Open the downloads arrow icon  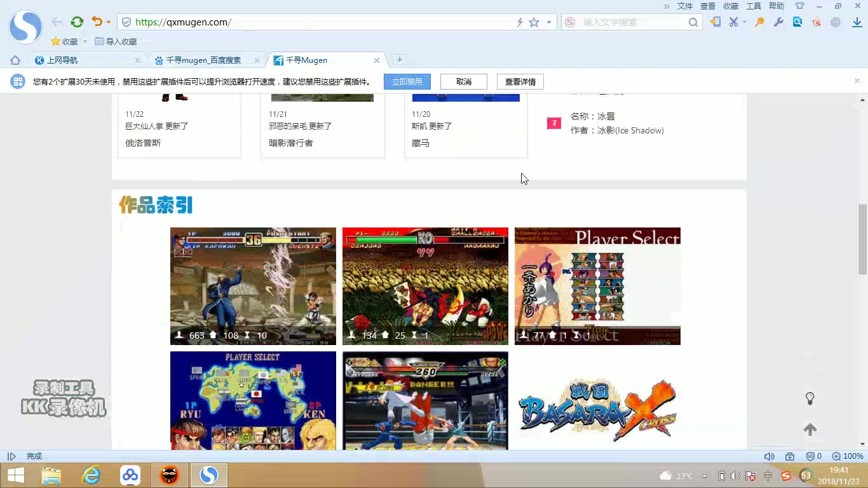(x=857, y=22)
